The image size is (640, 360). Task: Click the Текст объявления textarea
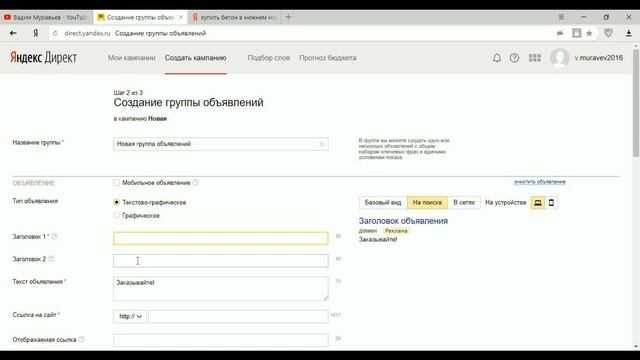pyautogui.click(x=221, y=289)
